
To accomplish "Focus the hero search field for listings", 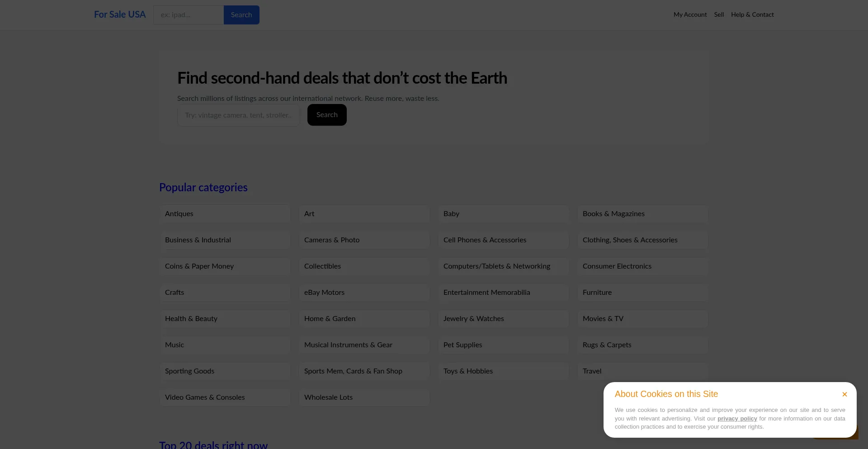I will coord(238,115).
